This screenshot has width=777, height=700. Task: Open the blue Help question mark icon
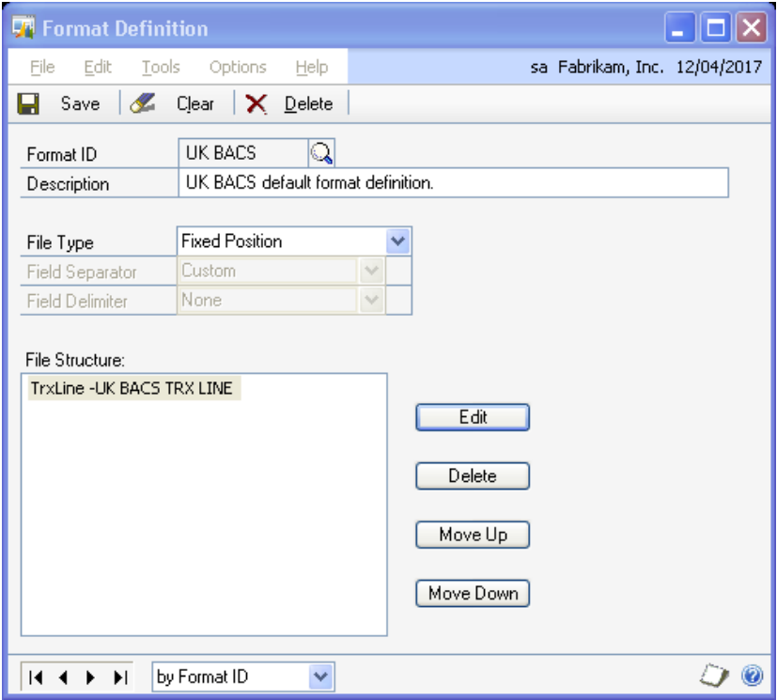[x=751, y=675]
